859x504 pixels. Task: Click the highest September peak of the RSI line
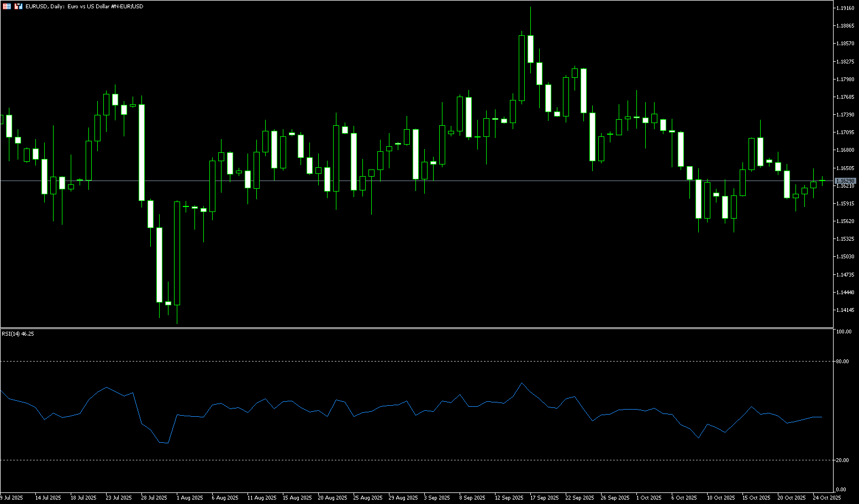(x=522, y=383)
